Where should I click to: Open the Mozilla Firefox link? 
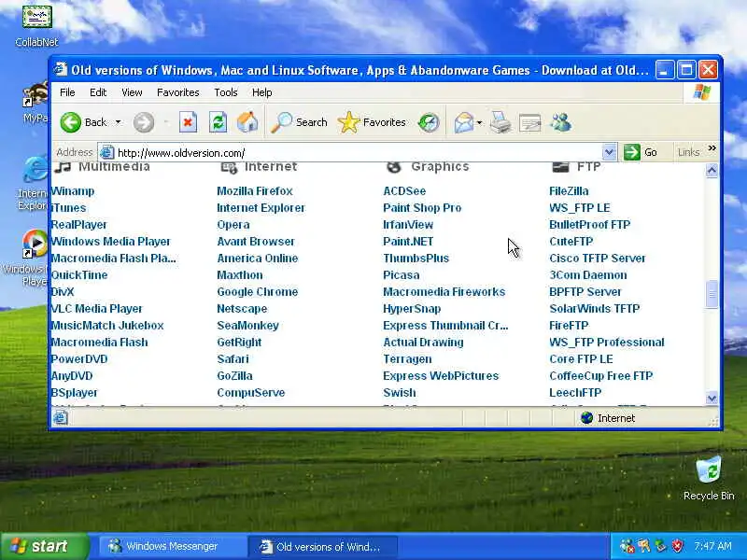pyautogui.click(x=255, y=191)
